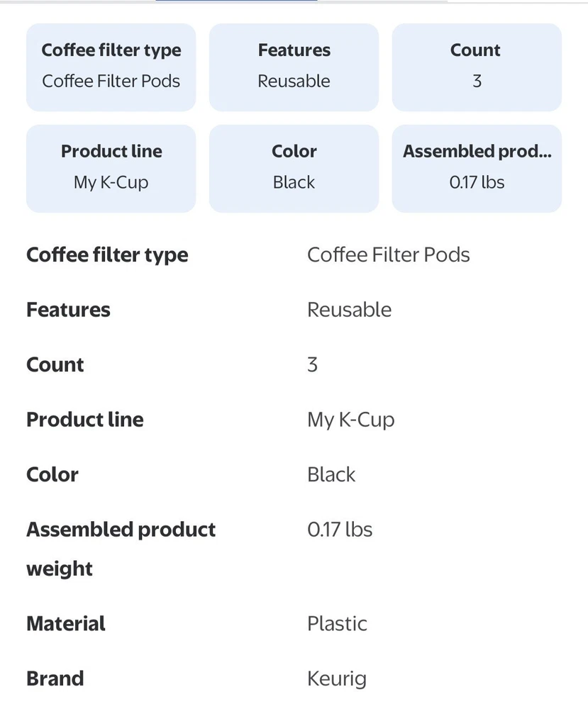
Task: Open the Product line My K-Cup card
Action: pos(111,169)
